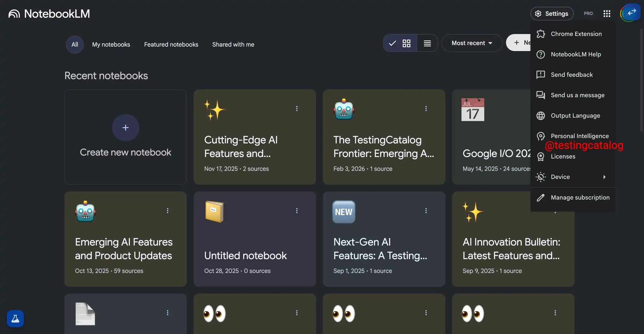This screenshot has height=334, width=644.
Task: Click the Output Language globe icon
Action: (x=540, y=116)
